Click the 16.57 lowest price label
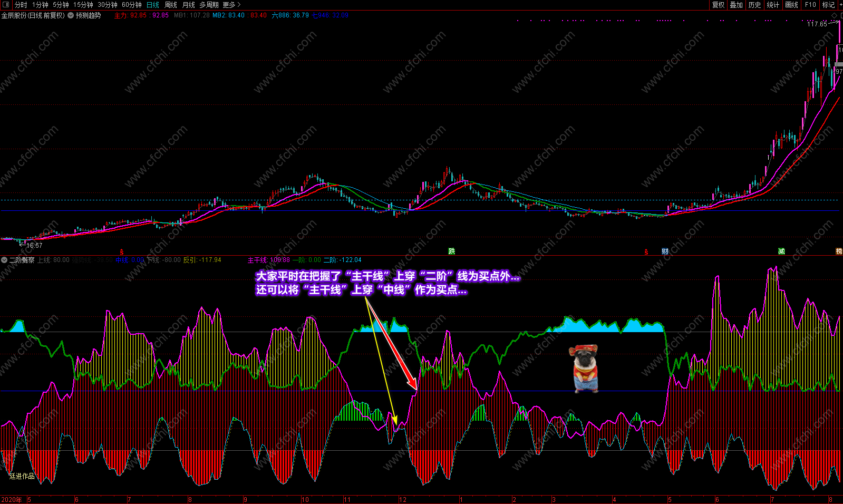The height and width of the screenshot is (504, 843). click(x=34, y=246)
